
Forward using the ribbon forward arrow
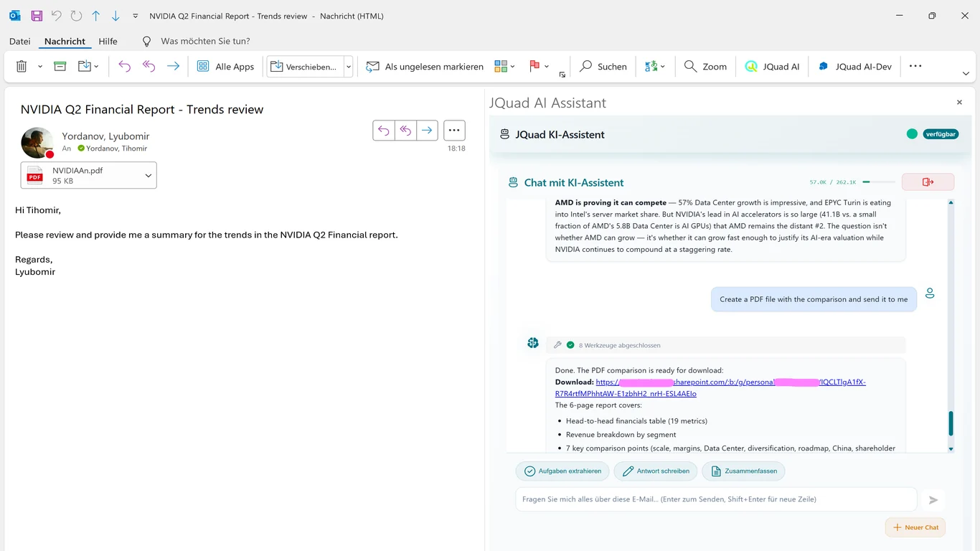click(173, 66)
